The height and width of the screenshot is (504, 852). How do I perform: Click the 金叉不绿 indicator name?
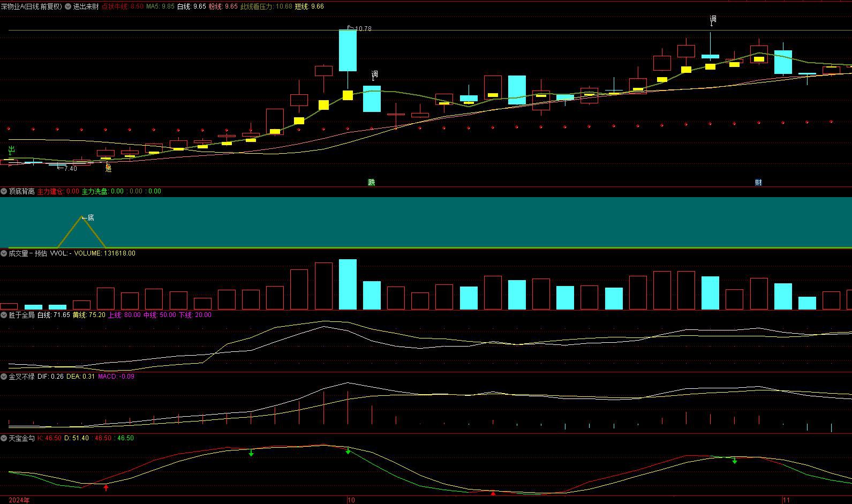[x=21, y=377]
